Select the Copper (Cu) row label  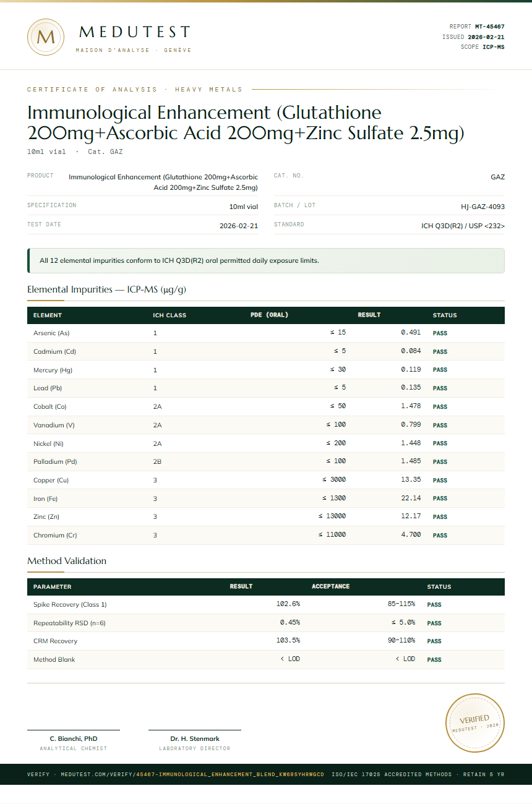(x=51, y=481)
